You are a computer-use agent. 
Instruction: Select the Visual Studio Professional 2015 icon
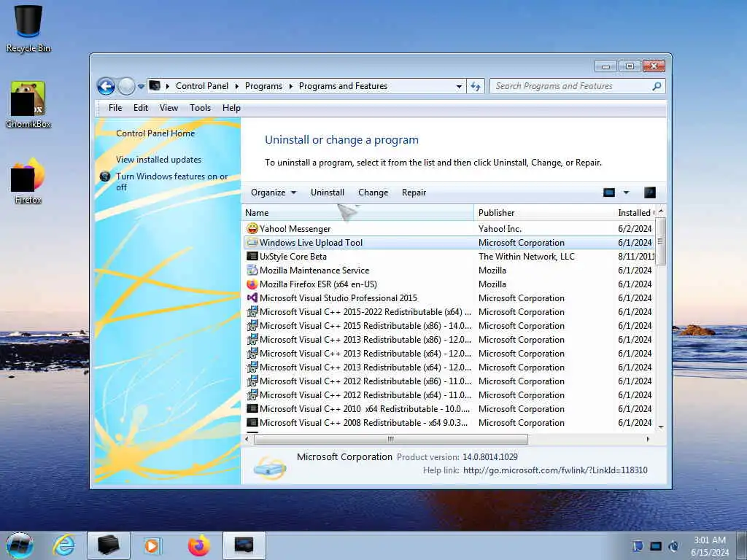pos(252,298)
